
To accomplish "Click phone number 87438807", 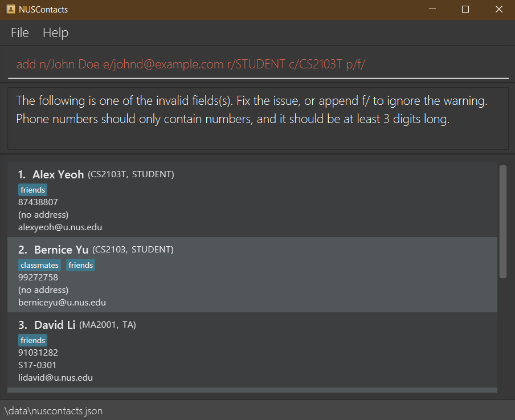I will coord(38,202).
